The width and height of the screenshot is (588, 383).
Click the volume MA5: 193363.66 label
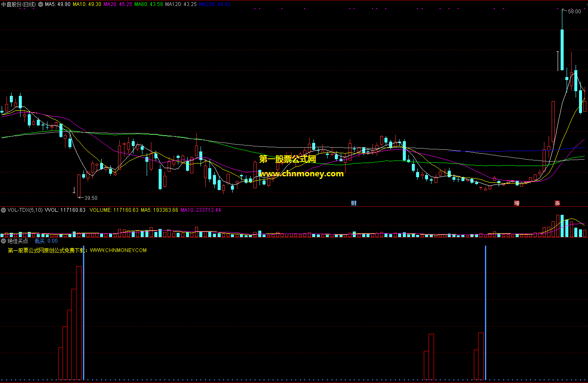pyautogui.click(x=160, y=210)
